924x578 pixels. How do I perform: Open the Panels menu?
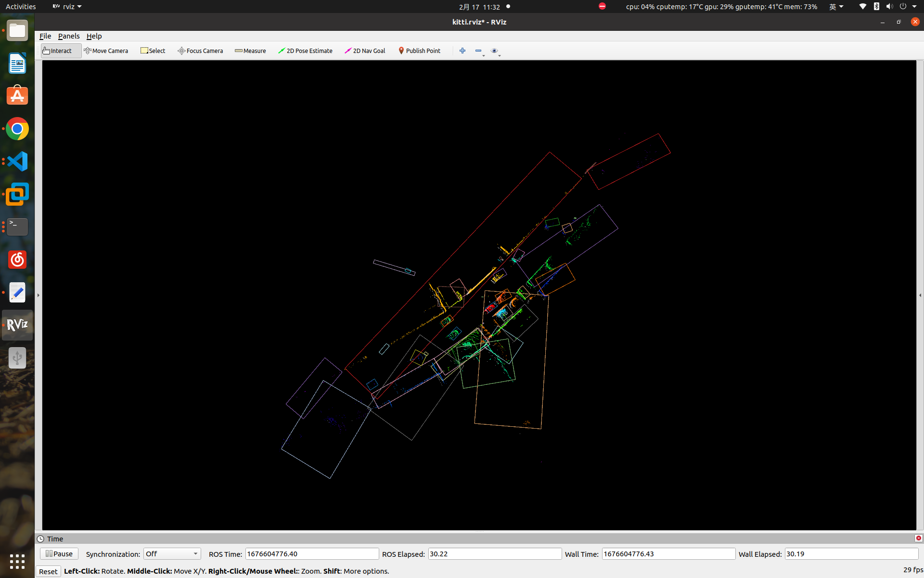(x=69, y=36)
